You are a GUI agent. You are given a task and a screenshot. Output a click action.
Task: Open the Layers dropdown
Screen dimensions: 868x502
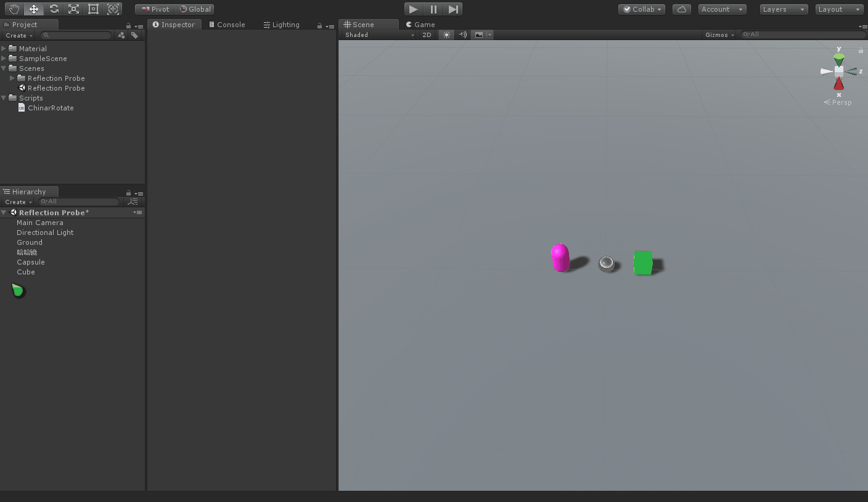tap(784, 9)
